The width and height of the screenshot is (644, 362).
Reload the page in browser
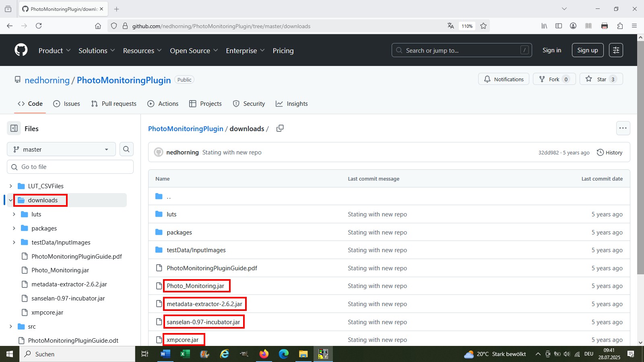point(39,26)
